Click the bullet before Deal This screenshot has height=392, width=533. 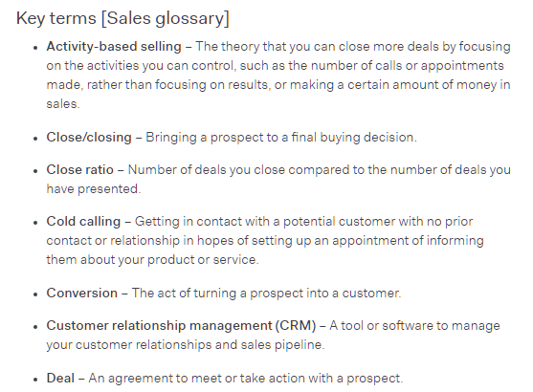coord(35,380)
